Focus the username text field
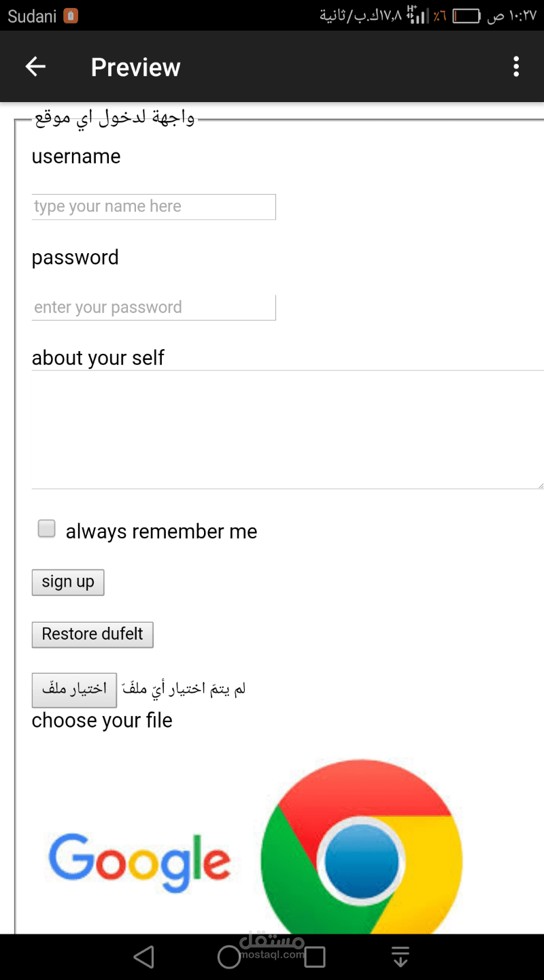The width and height of the screenshot is (544, 980). [x=154, y=207]
